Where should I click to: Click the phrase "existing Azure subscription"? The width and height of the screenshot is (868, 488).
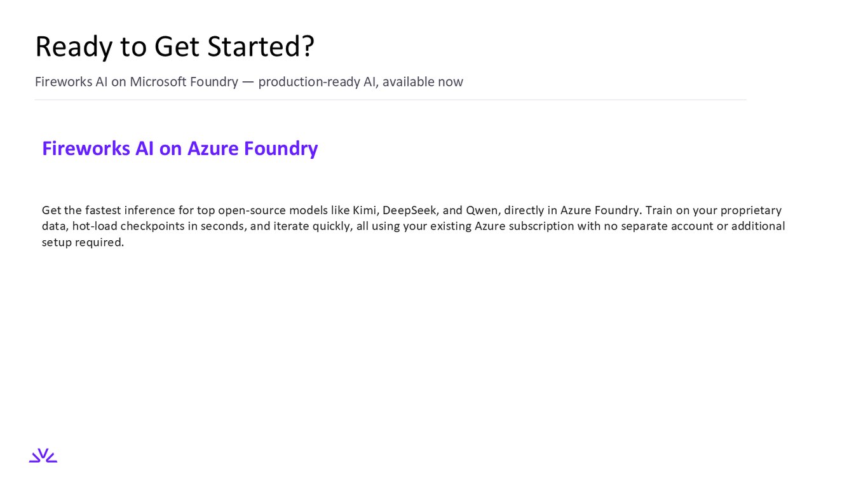pos(500,226)
